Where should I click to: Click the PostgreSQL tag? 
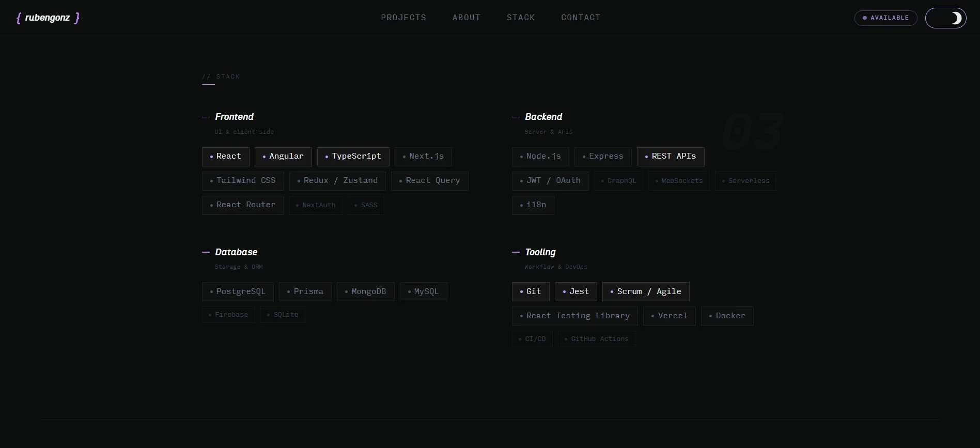[x=238, y=291]
